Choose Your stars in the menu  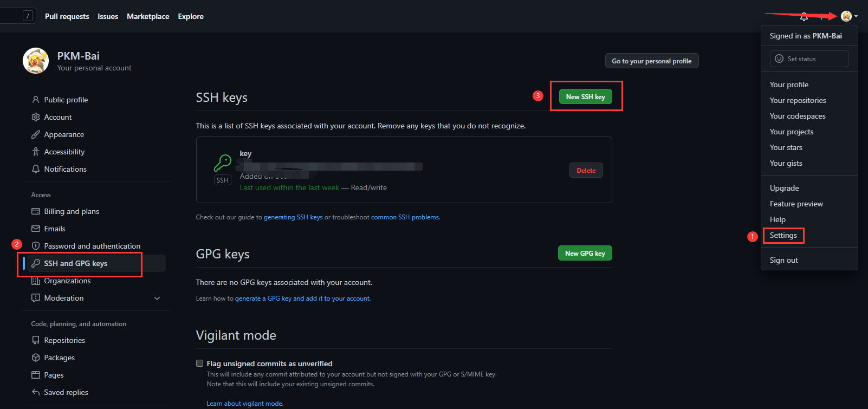tap(786, 147)
